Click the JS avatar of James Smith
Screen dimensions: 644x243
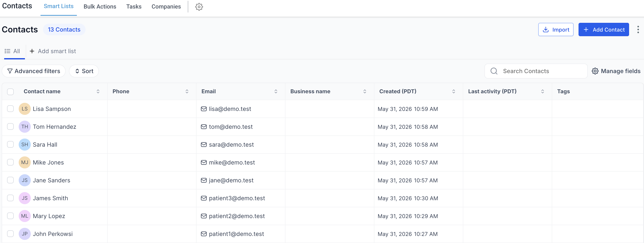[25, 198]
